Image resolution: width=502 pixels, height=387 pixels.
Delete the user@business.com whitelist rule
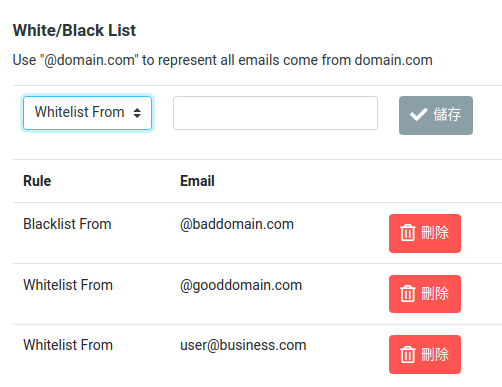pyautogui.click(x=425, y=354)
